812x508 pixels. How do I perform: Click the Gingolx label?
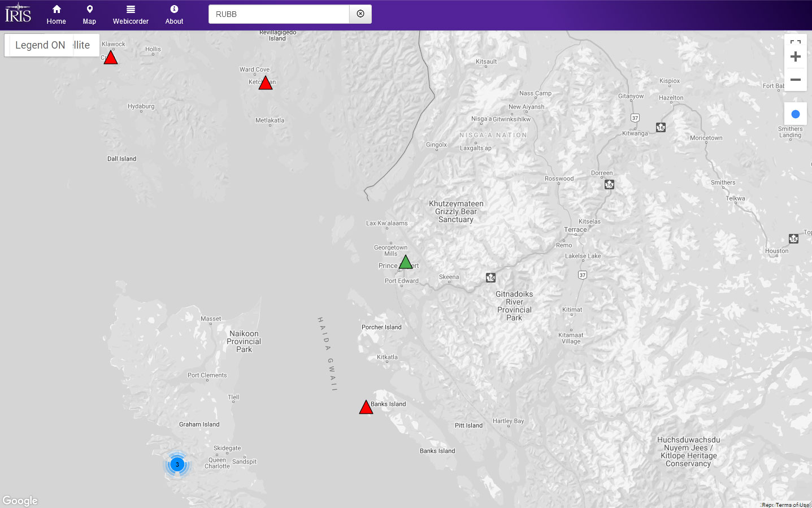click(x=436, y=145)
